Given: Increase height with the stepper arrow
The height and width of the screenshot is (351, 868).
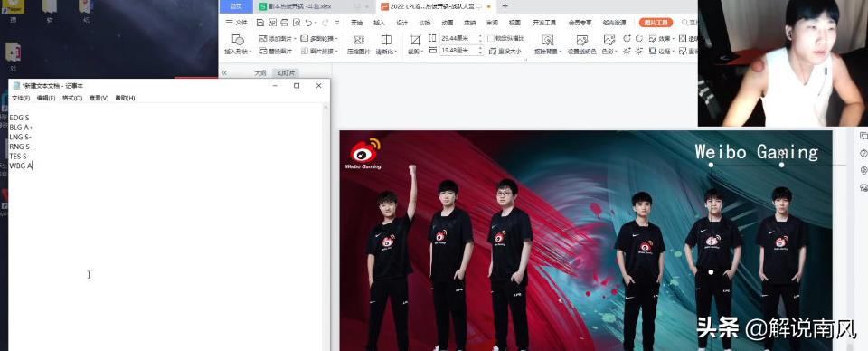Looking at the screenshot, I should coord(480,36).
